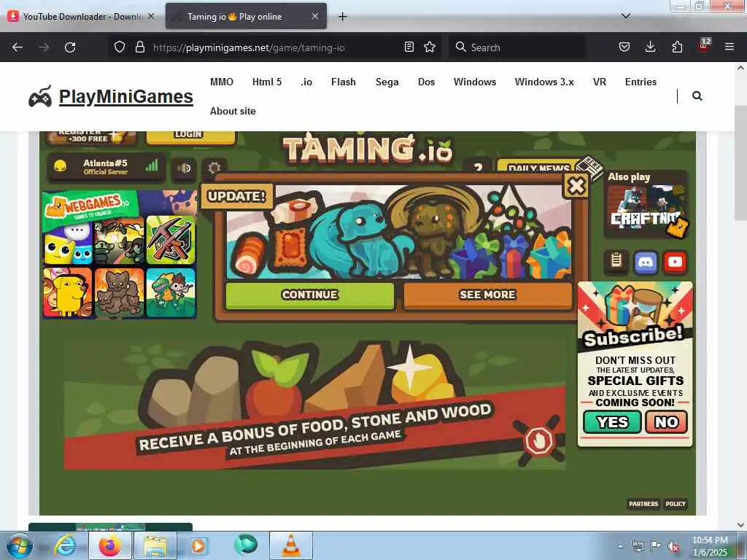Open the Policy link
The width and height of the screenshot is (747, 560).
(675, 504)
